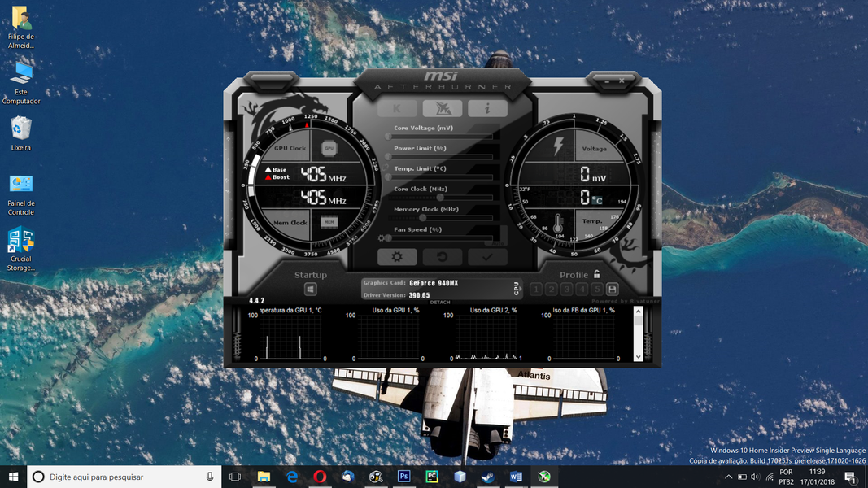Viewport: 868px width, 488px height.
Task: Adjust the Fan Speed (%) slider
Action: 441,238
